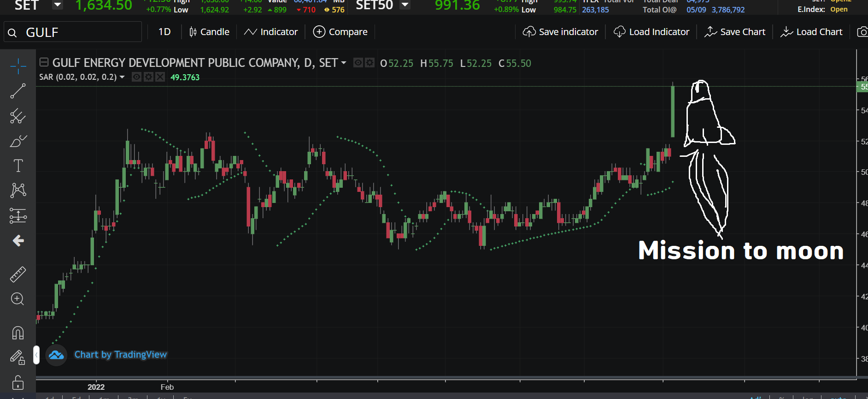The height and width of the screenshot is (399, 868).
Task: Select the ruler measure tool
Action: pyautogui.click(x=18, y=274)
